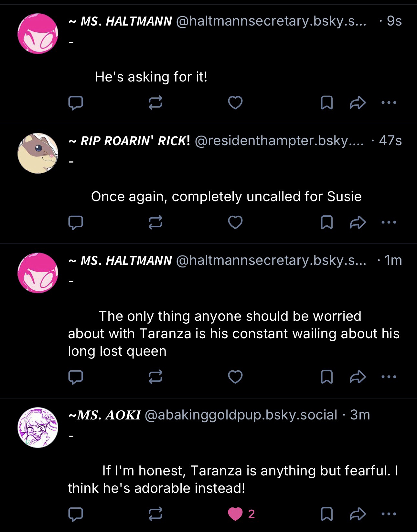Bookmark the "He's asking for it!" post

326,103
